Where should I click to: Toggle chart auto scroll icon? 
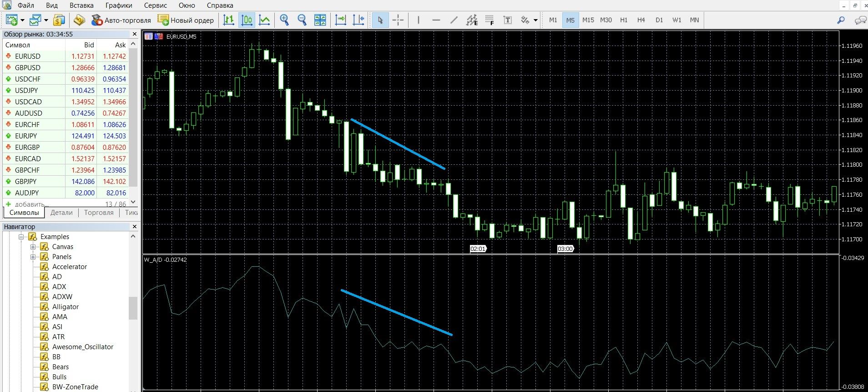tap(341, 20)
